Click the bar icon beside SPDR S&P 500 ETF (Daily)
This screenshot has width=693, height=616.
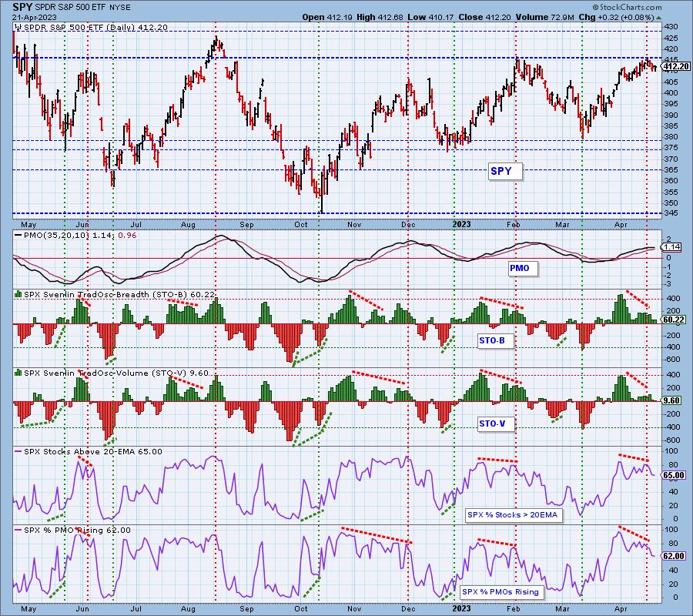tap(18, 28)
